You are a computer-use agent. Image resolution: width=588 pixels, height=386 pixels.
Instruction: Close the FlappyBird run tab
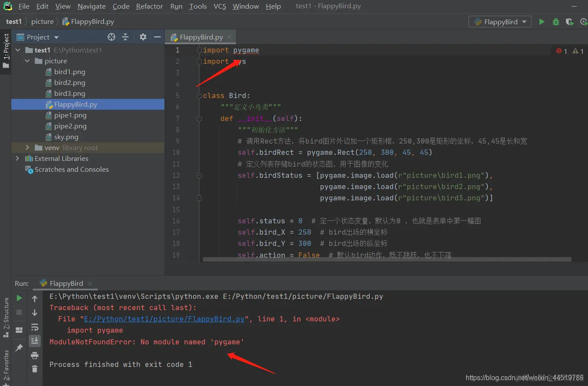coord(90,284)
